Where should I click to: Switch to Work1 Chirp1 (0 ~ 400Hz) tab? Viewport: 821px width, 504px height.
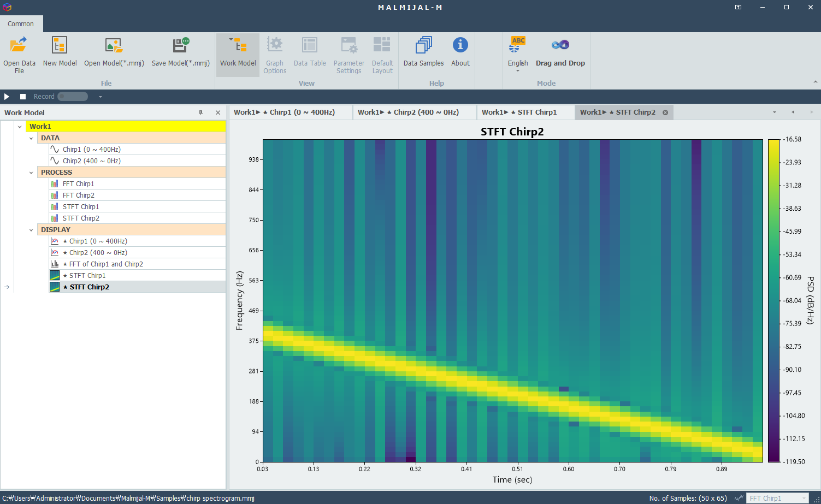(291, 112)
